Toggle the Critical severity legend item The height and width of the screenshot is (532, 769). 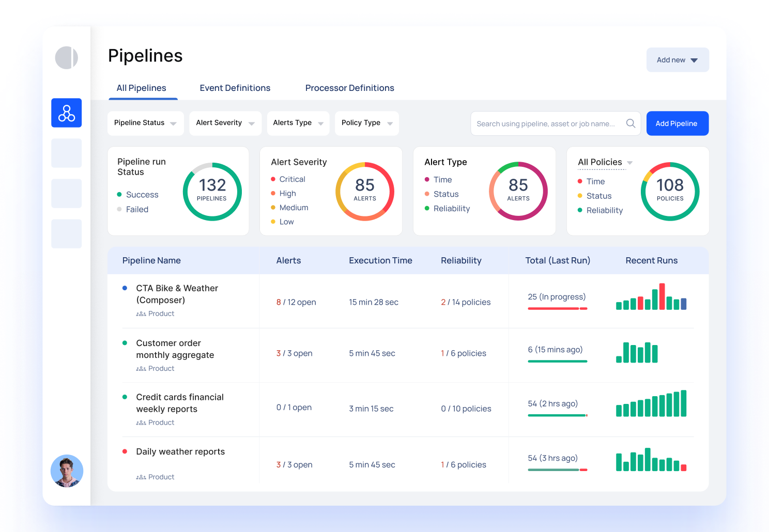[288, 179]
